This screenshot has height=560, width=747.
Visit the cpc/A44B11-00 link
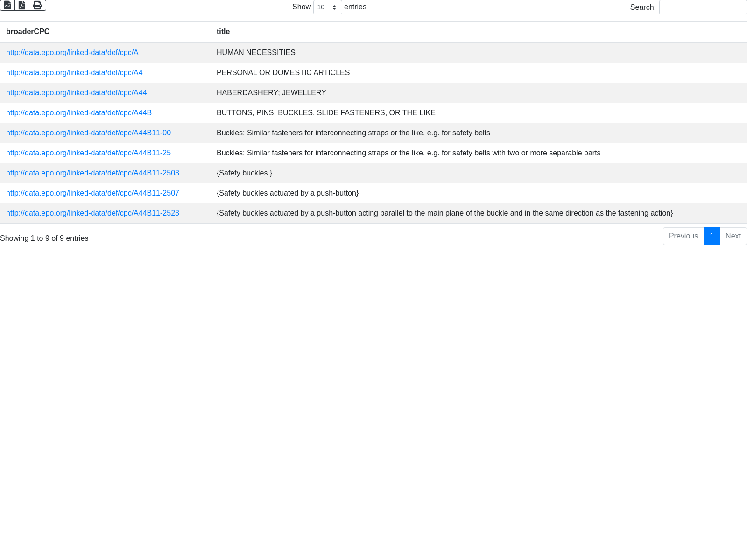click(x=89, y=133)
